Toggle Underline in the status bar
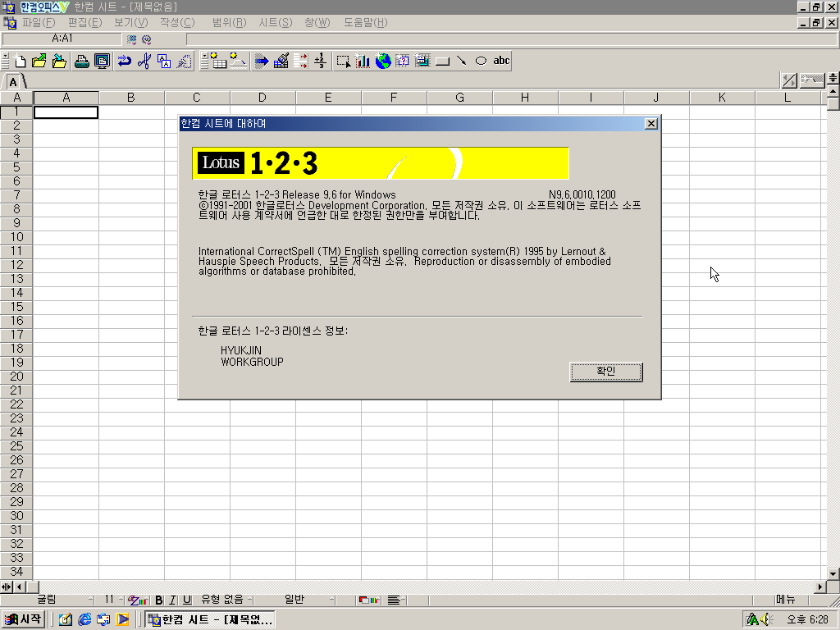 [x=186, y=600]
